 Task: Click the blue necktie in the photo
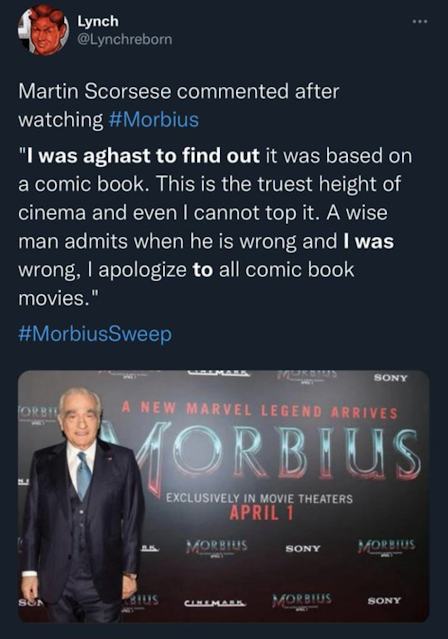pos(83,475)
